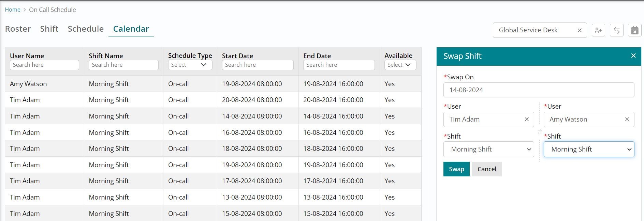Clear the Global Service Desk selection
Viewport: 644px width, 221px height.
pyautogui.click(x=580, y=30)
